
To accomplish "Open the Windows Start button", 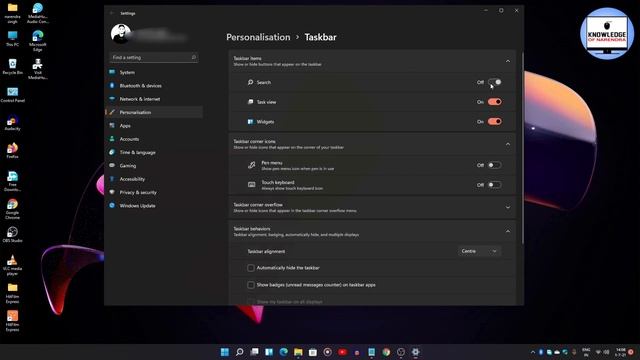I will (x=225, y=352).
